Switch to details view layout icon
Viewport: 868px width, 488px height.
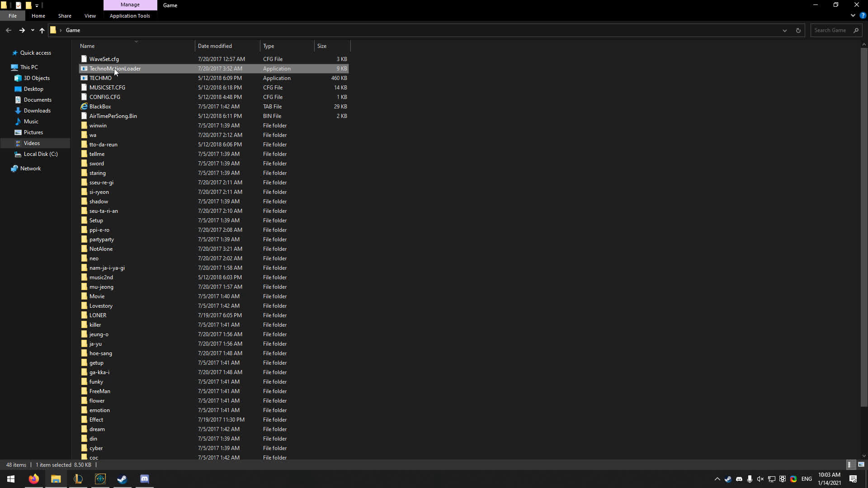coord(849,465)
